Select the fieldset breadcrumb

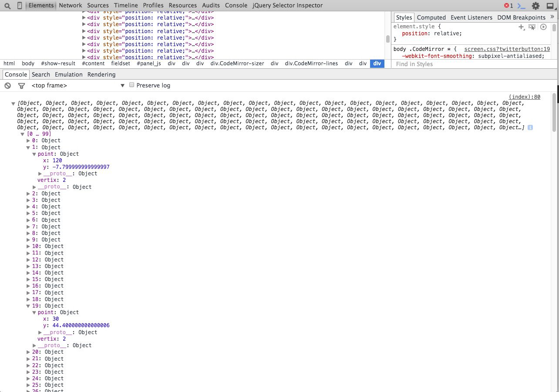click(x=121, y=64)
